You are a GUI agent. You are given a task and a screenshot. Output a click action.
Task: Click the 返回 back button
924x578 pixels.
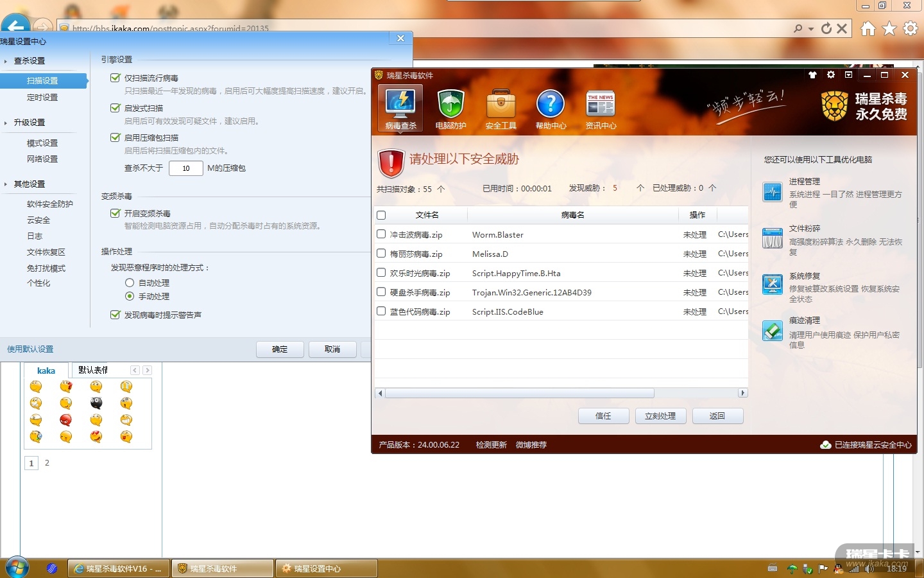(x=717, y=416)
